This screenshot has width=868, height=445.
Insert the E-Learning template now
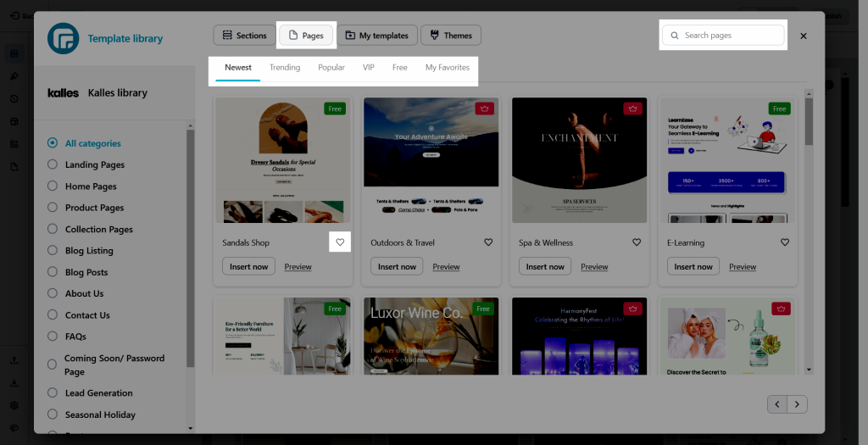tap(693, 266)
